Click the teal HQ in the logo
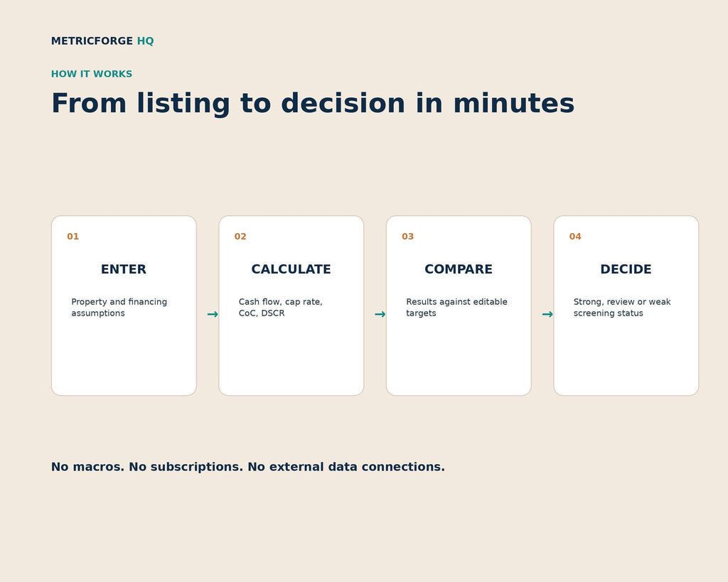 [145, 41]
